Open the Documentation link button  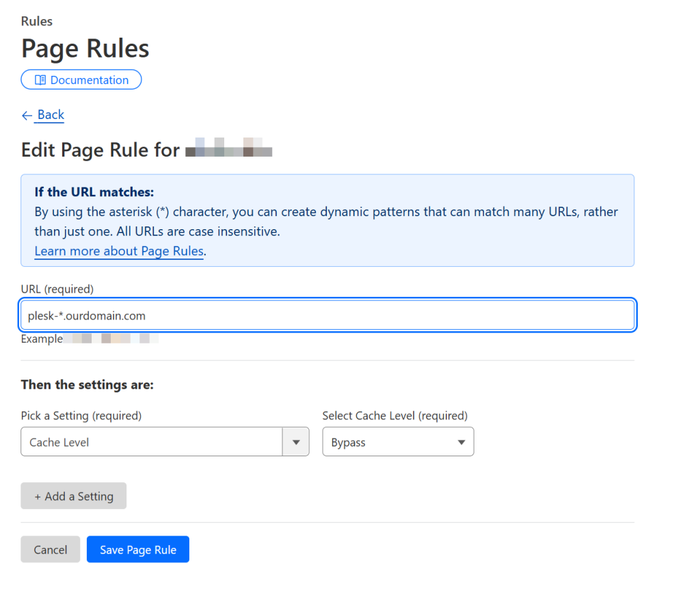(x=81, y=79)
